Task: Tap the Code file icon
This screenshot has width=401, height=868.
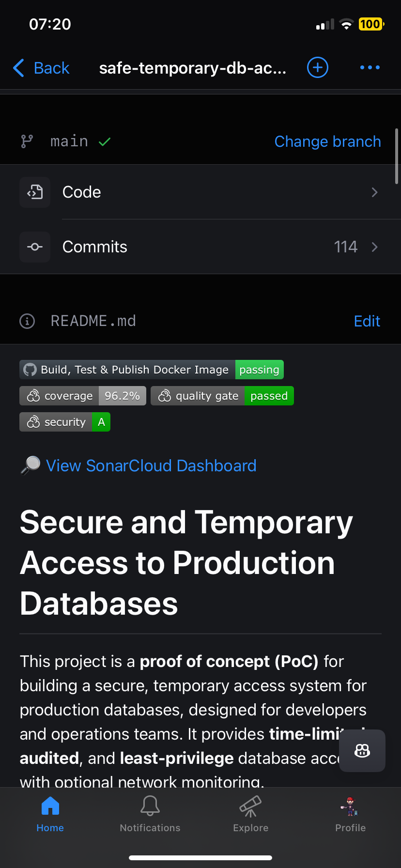Action: tap(35, 192)
